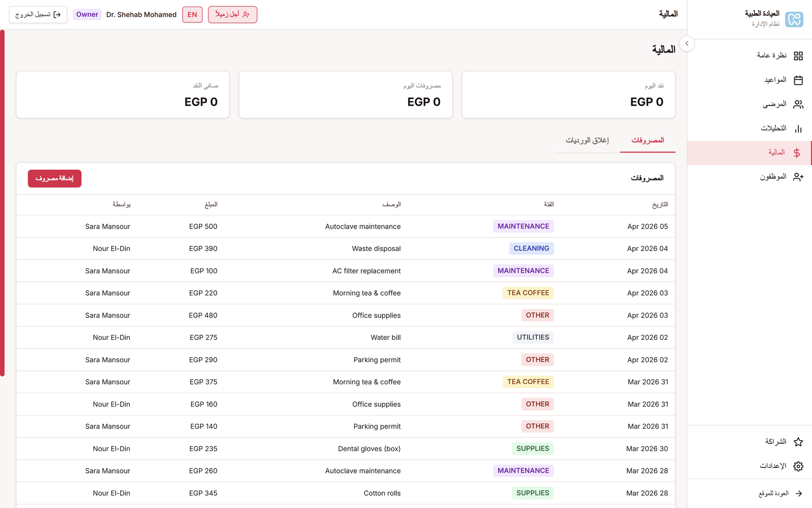Click the CLEANING category badge
This screenshot has width=812, height=508.
click(531, 248)
